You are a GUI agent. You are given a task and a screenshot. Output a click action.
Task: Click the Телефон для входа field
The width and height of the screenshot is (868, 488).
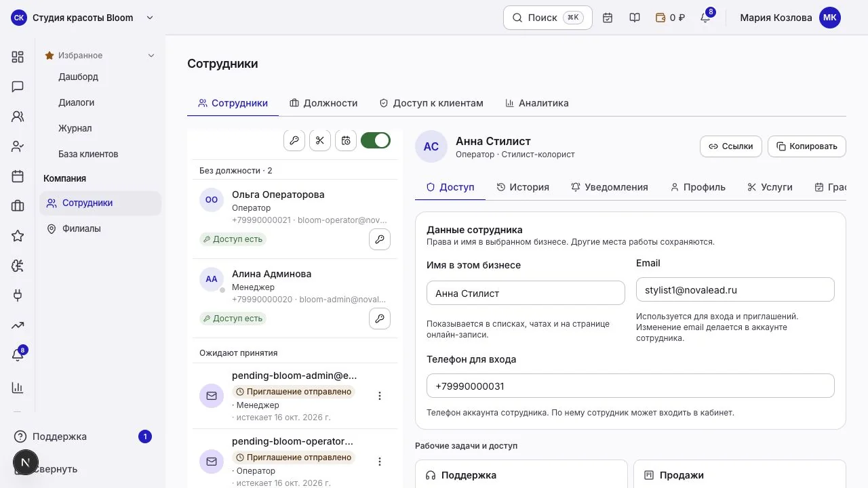click(x=631, y=386)
